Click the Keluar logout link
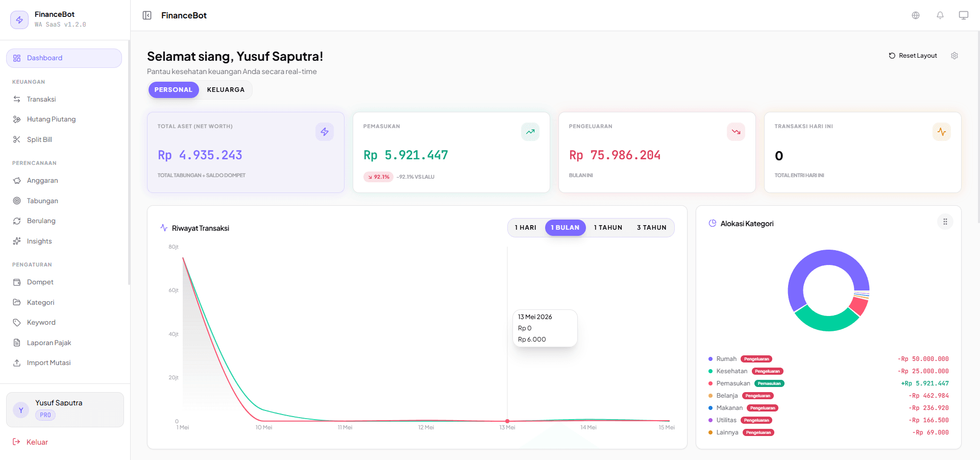980x460 pixels. (31, 442)
